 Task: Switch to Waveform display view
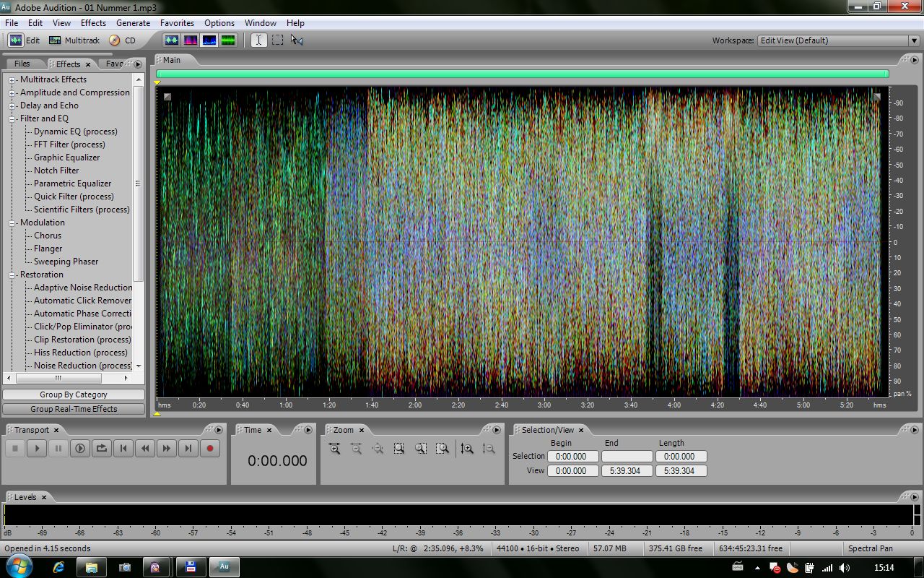coord(172,40)
